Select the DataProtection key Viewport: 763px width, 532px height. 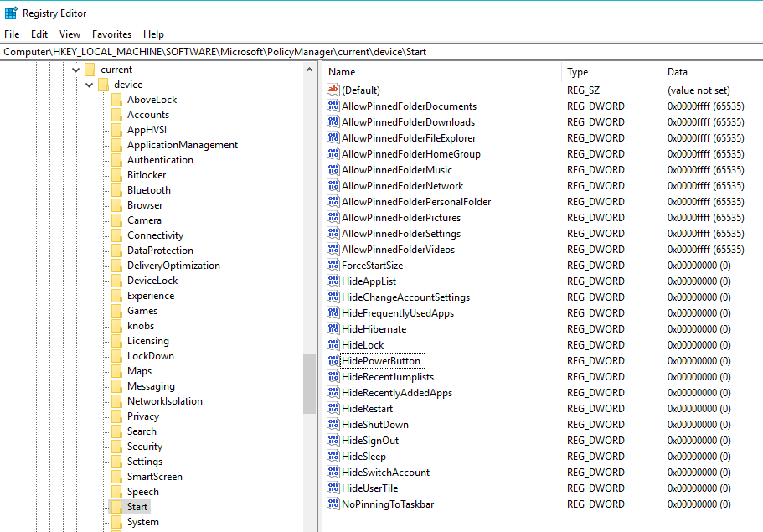tap(160, 251)
